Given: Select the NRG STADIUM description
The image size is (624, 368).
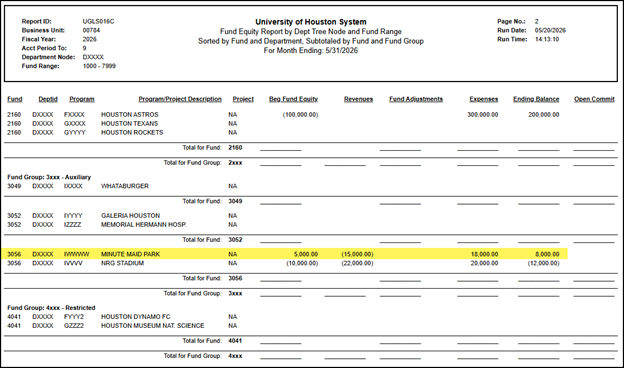Looking at the screenshot, I should point(123,263).
